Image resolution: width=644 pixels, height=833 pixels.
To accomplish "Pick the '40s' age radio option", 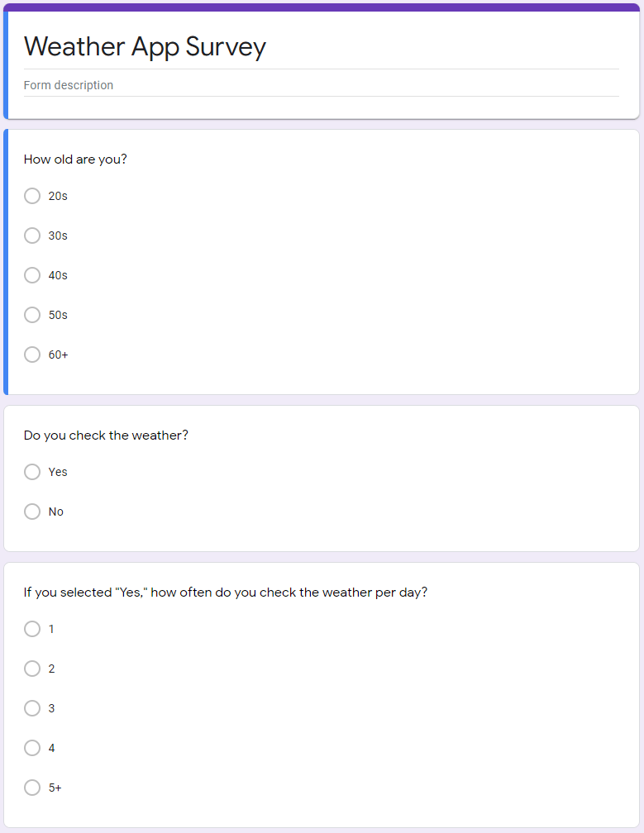I will [x=32, y=275].
